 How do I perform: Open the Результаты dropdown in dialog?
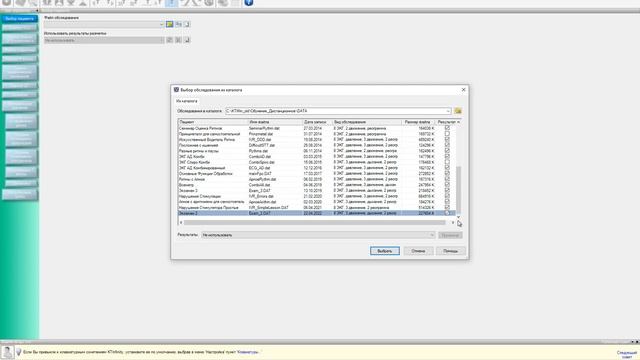click(x=319, y=235)
